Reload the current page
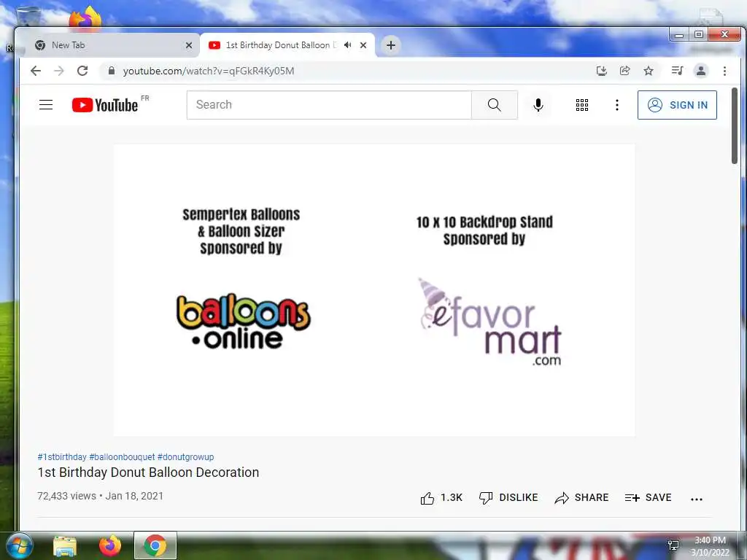The height and width of the screenshot is (560, 747). click(x=82, y=71)
